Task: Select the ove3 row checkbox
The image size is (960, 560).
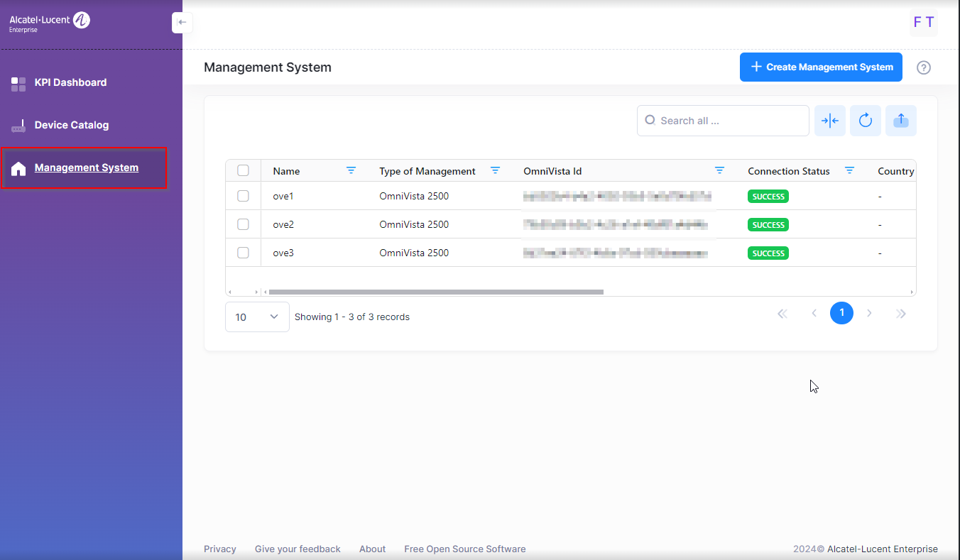Action: point(243,253)
